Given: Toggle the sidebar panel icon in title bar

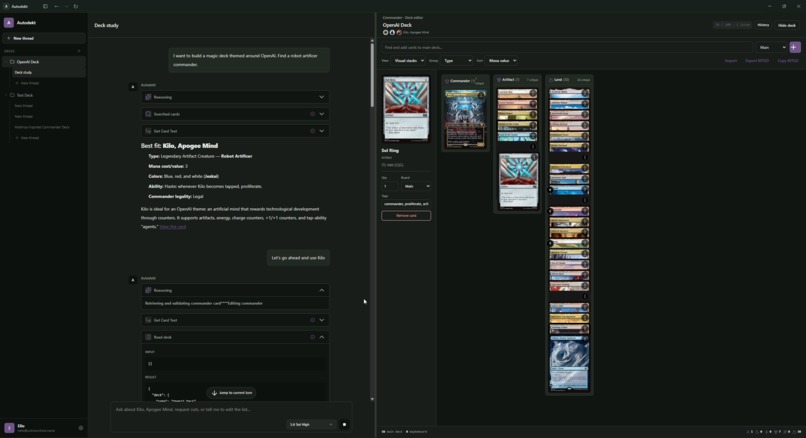Looking at the screenshot, I should 45,6.
